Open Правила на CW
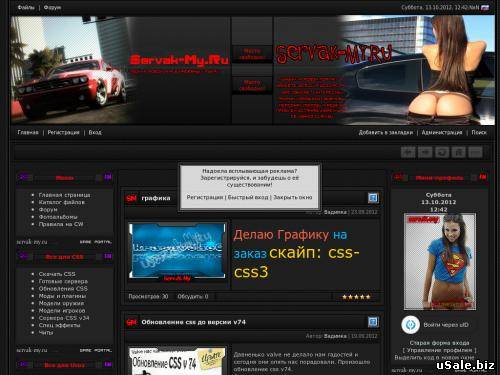The width and height of the screenshot is (500, 375). 61,224
